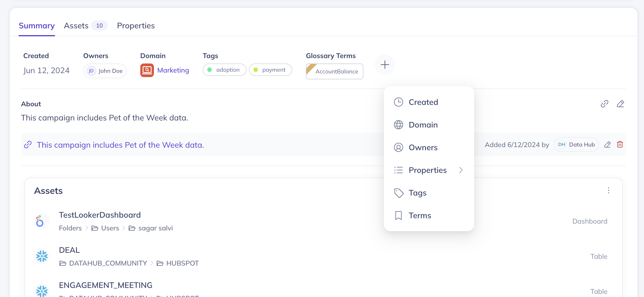Open Assets card three-dot menu
Viewport: 644px width, 297px height.
(x=608, y=190)
